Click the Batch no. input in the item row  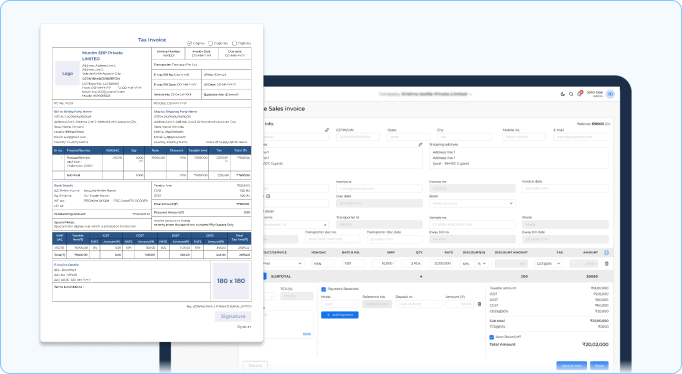tap(354, 264)
